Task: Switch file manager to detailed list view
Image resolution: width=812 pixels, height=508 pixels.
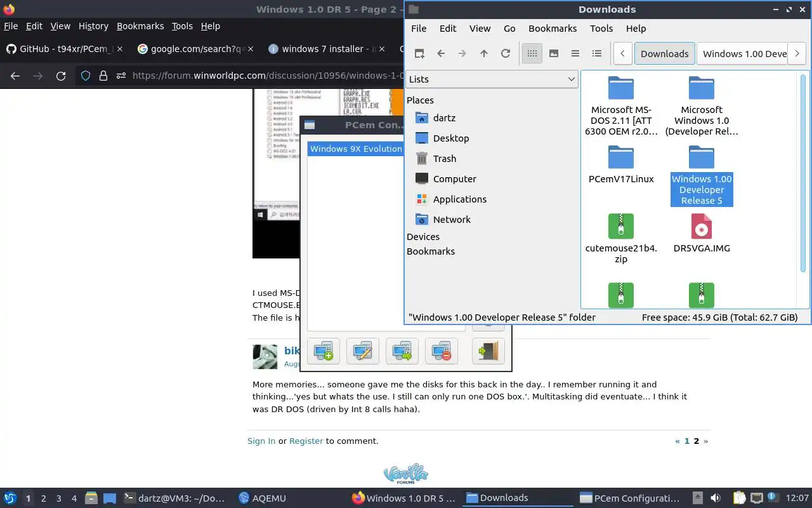Action: (x=597, y=53)
